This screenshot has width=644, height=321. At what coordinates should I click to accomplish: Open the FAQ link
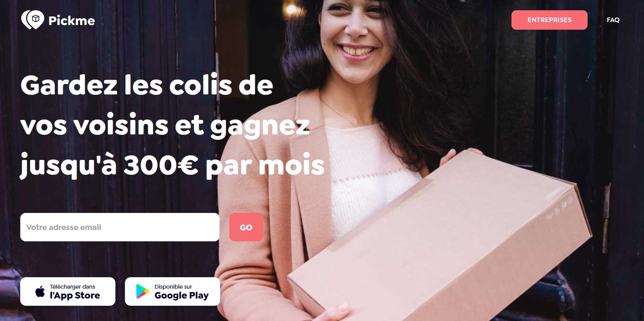pos(613,20)
